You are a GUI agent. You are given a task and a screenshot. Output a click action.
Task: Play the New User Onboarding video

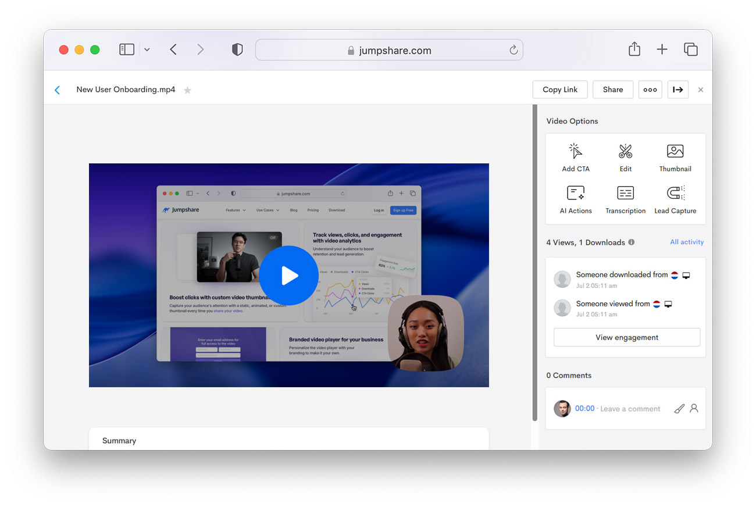[x=288, y=276]
